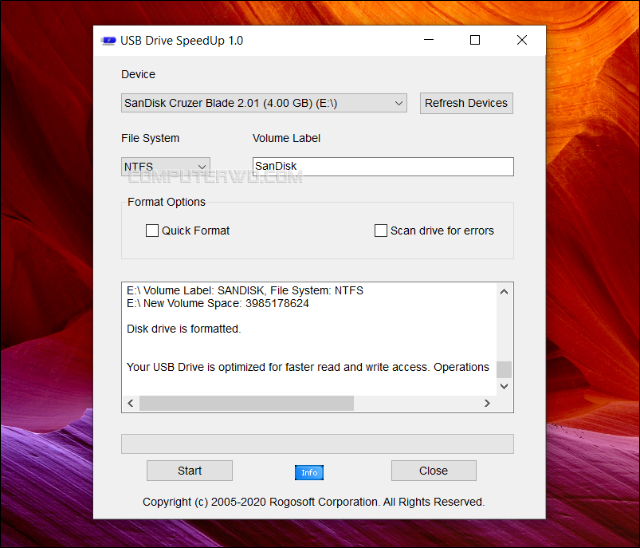Click the log scroll up arrow
640x548 pixels.
(x=504, y=291)
